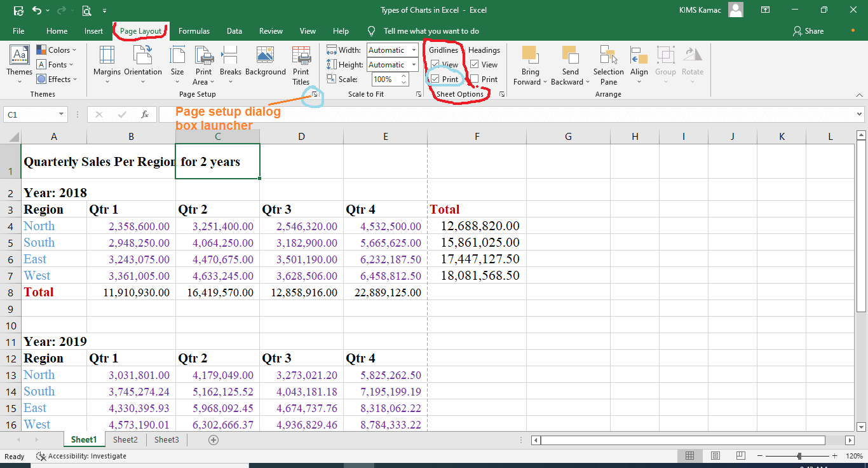Screen dimensions: 868x468
Task: Click the Tell me search field
Action: click(x=431, y=31)
